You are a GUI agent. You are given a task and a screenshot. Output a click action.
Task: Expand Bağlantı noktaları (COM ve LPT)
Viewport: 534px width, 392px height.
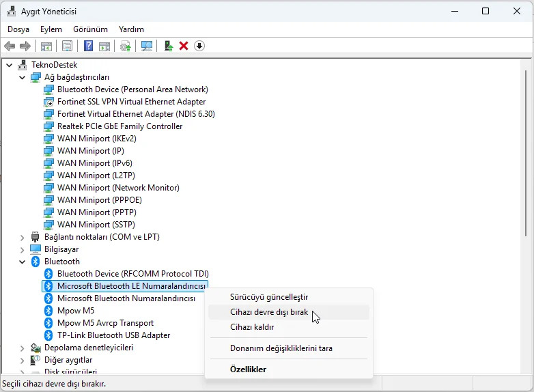22,238
